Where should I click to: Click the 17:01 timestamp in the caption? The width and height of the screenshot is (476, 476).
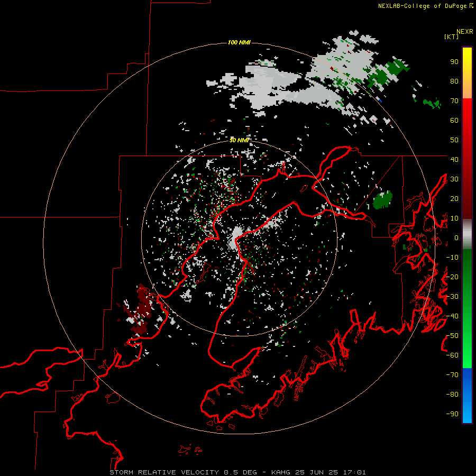tap(355, 472)
